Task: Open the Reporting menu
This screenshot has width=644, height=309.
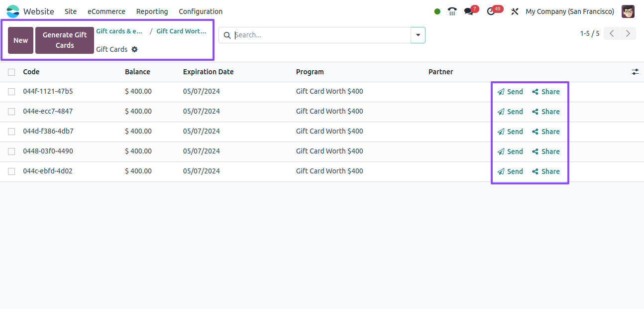Action: tap(152, 11)
